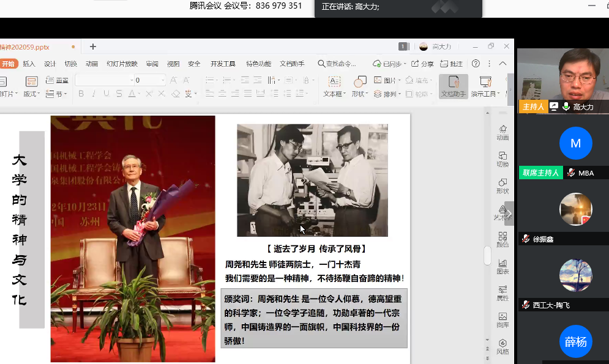Switch to the 插入 ribbon tab
609x364 pixels.
(x=29, y=64)
